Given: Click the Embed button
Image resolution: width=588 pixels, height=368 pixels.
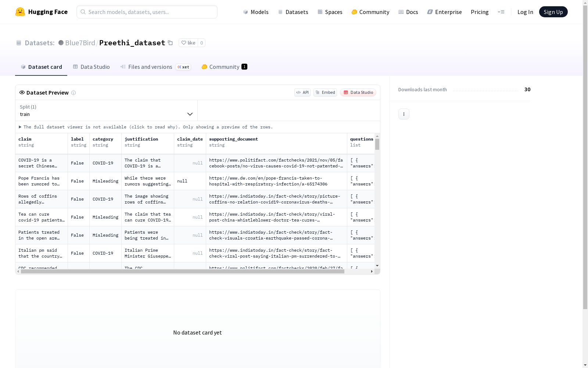Looking at the screenshot, I should (x=325, y=92).
